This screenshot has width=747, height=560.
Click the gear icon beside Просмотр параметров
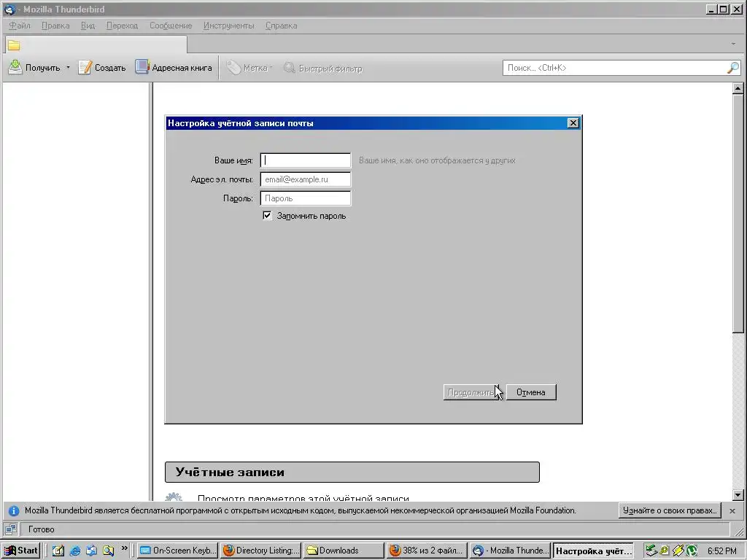click(174, 497)
